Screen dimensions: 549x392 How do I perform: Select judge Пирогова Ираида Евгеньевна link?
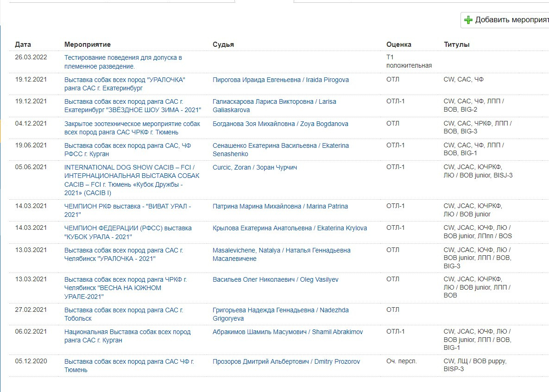[280, 80]
